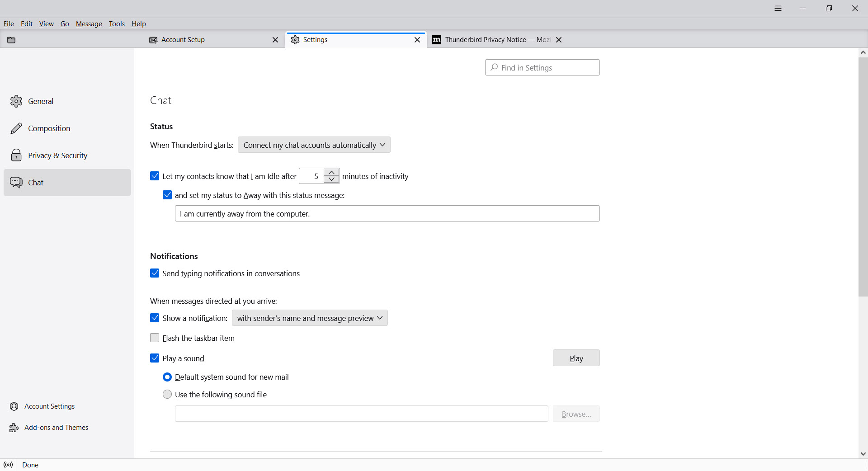Click the folder icon in tab bar
The image size is (868, 471).
11,40
